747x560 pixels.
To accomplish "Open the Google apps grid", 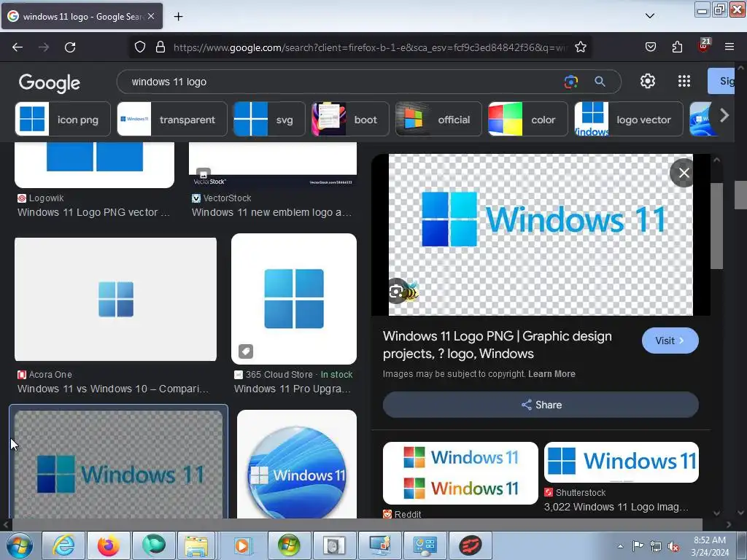I will coord(684,81).
